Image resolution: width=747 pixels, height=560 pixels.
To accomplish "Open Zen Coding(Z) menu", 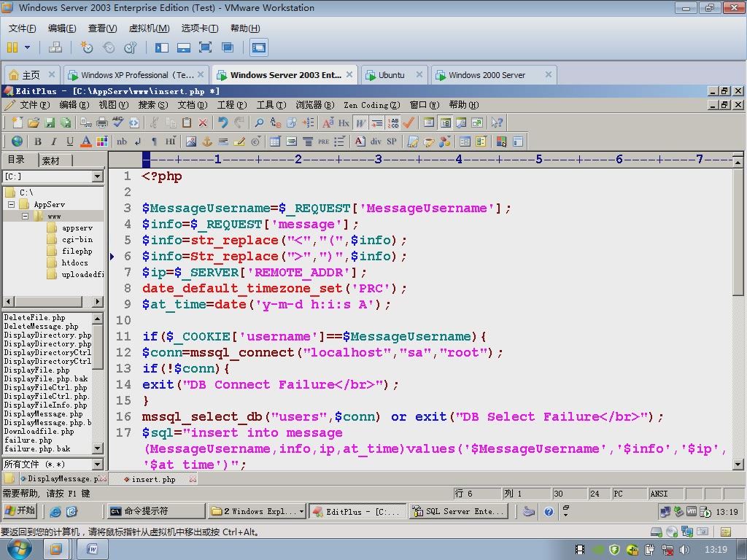I will tap(371, 105).
